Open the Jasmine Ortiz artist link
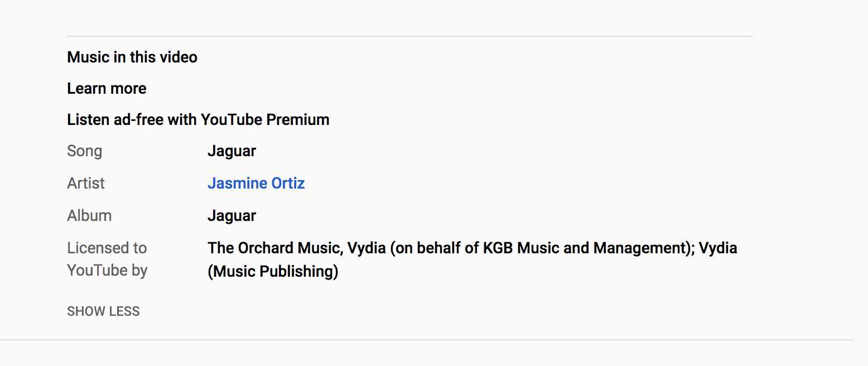Screen dimensions: 868x366 [256, 183]
